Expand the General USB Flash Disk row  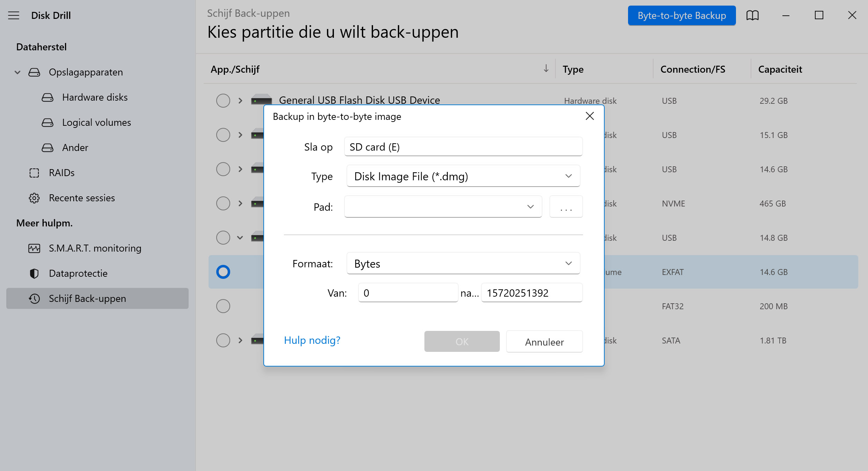[x=240, y=101]
